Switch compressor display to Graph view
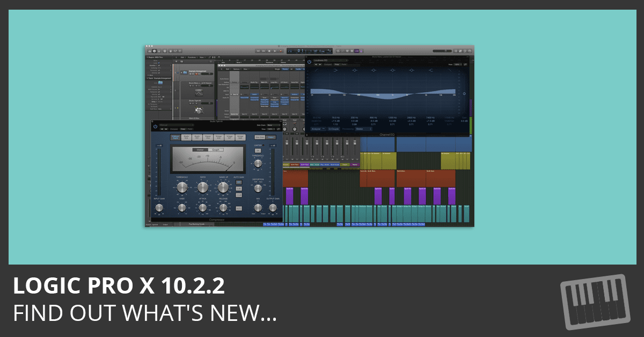The height and width of the screenshot is (337, 644). click(216, 150)
